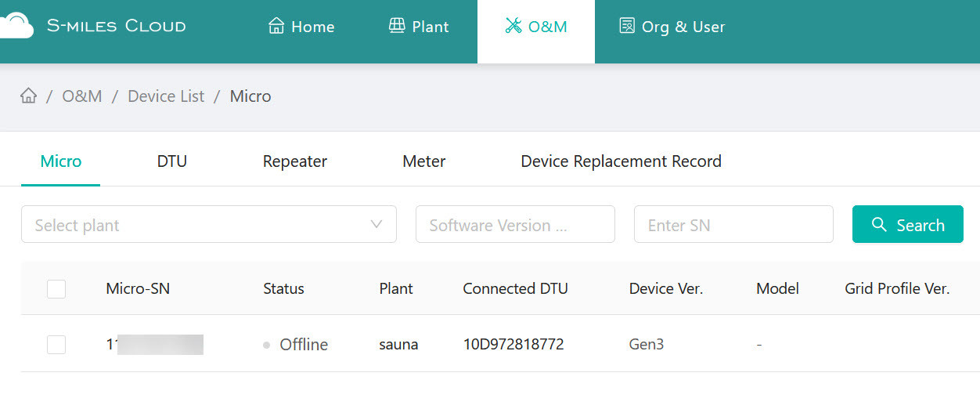Open the Repeater tab

point(295,161)
